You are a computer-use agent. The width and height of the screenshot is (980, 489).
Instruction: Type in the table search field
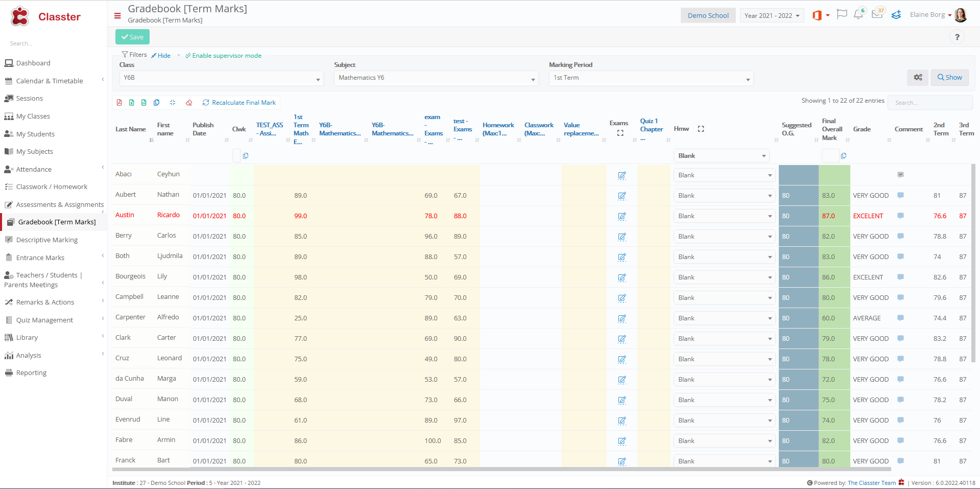click(x=930, y=102)
